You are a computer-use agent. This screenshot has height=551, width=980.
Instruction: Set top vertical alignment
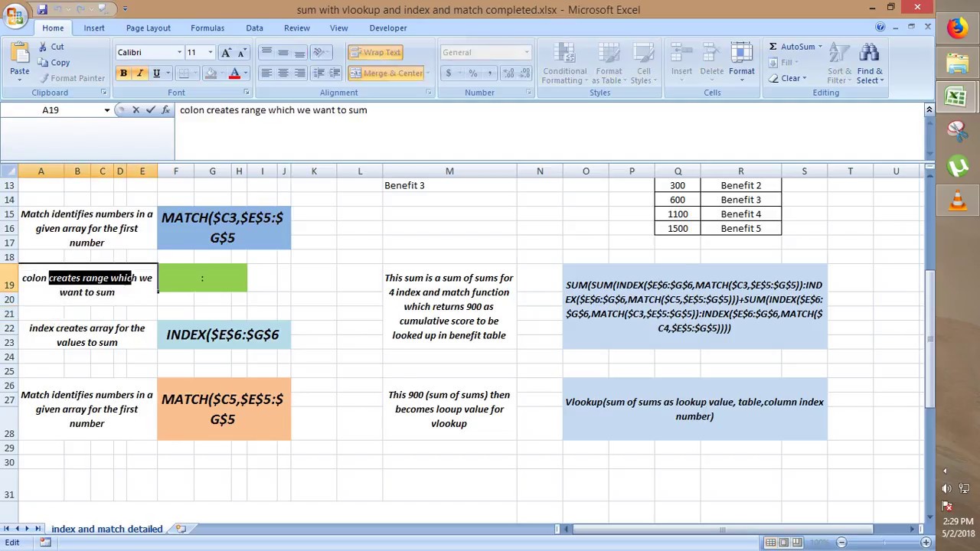[266, 52]
